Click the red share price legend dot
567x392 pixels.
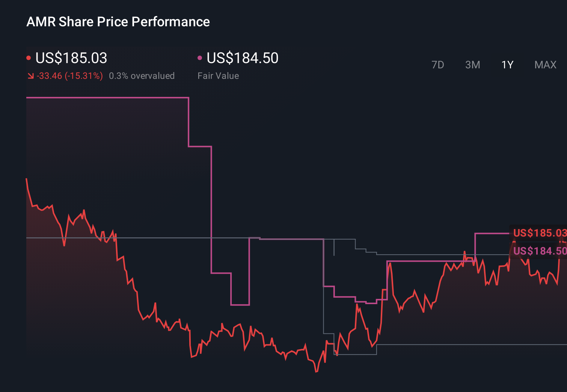coord(29,57)
